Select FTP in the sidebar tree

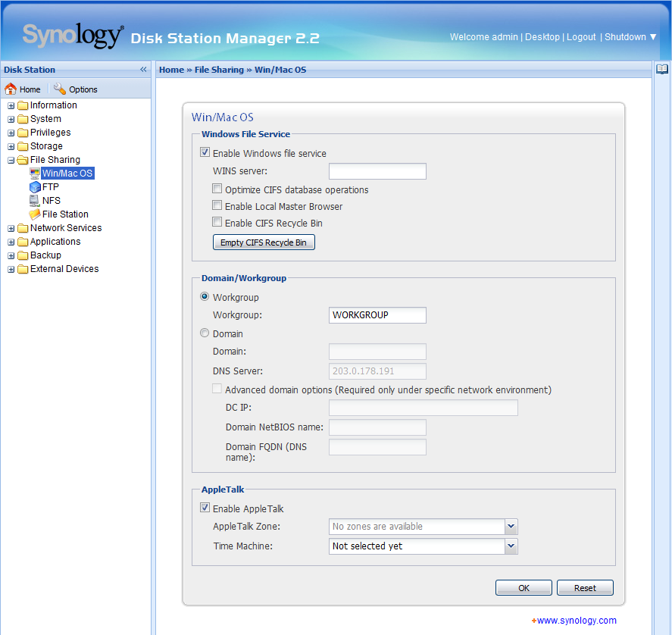click(50, 187)
